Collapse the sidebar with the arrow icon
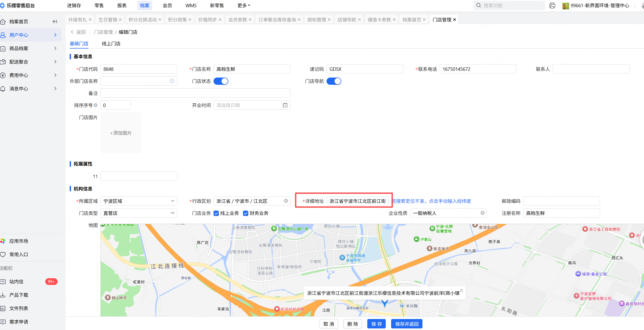The image size is (644, 330). coord(55,21)
